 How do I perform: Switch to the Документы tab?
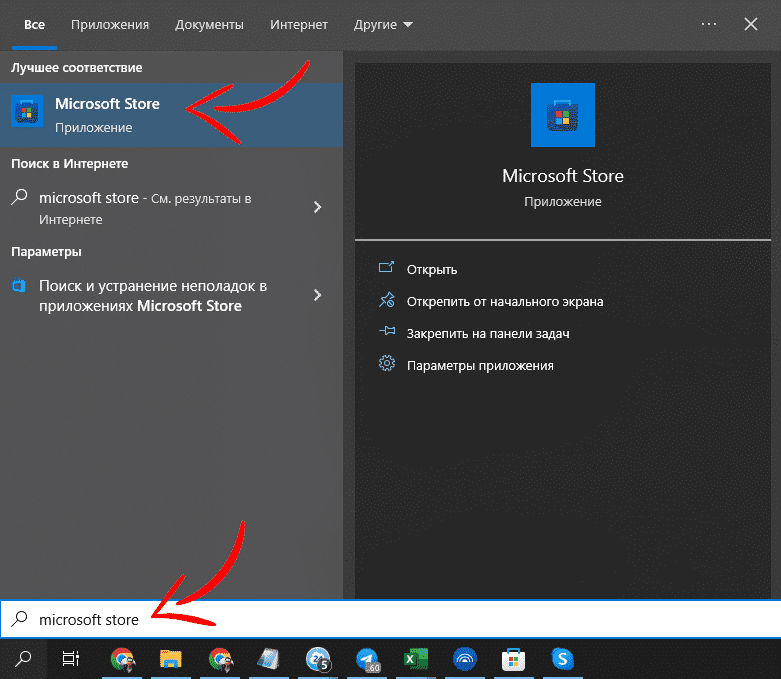point(209,24)
